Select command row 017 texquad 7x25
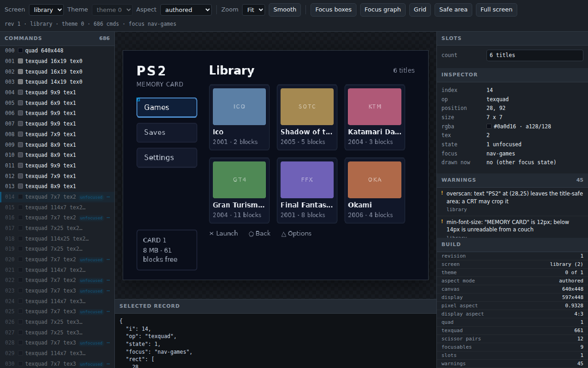Image resolution: width=588 pixels, height=368 pixels. [57, 228]
